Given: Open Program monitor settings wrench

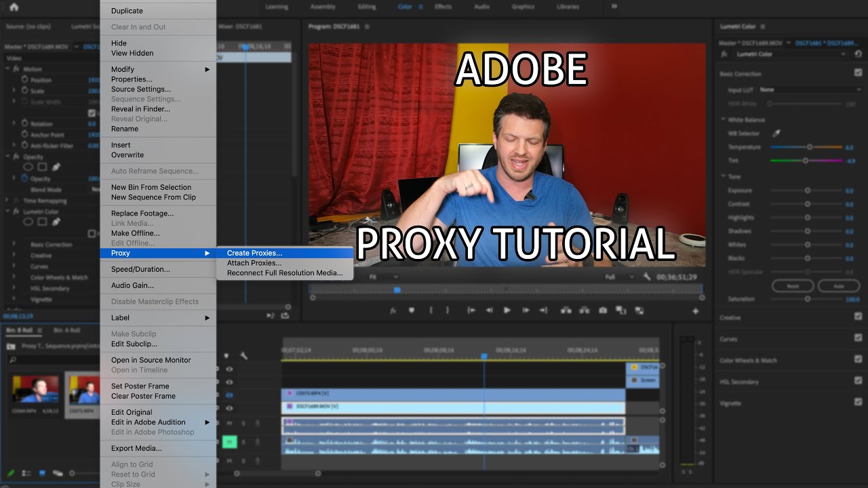Looking at the screenshot, I should click(647, 277).
